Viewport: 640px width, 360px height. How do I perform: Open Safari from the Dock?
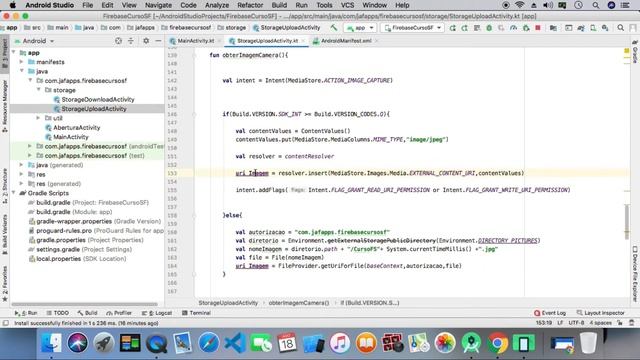[209, 342]
